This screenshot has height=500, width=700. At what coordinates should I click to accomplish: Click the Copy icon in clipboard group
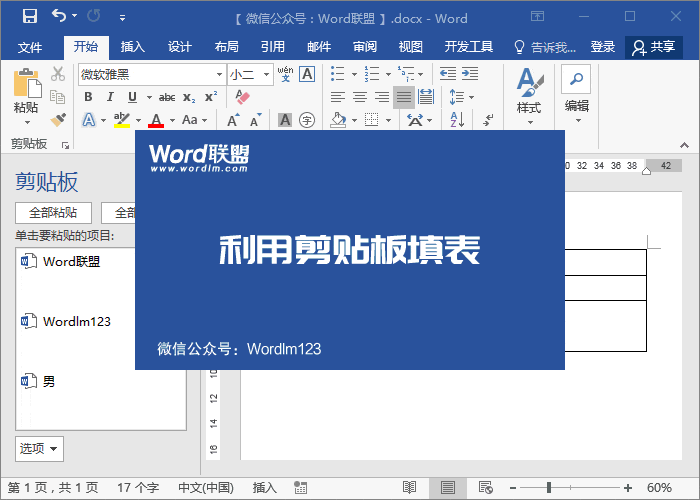pos(58,97)
